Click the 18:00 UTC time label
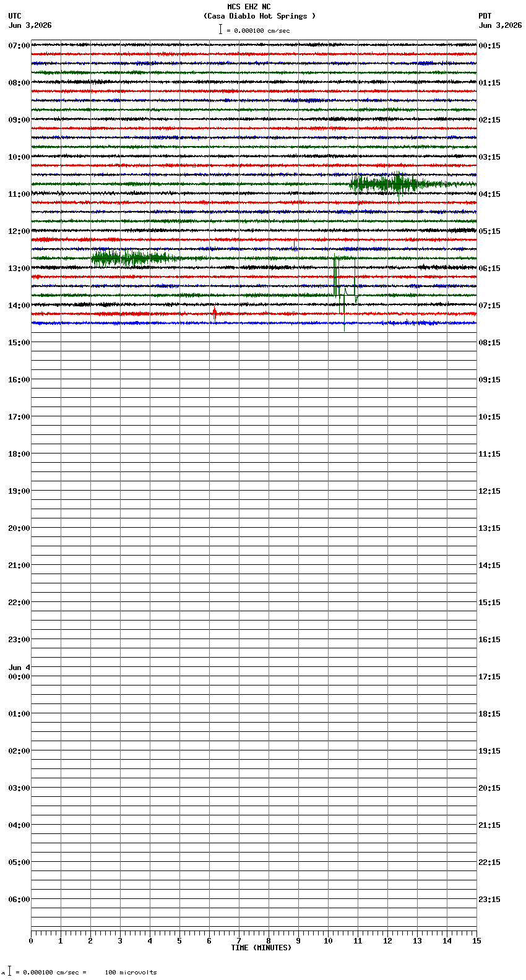 coord(19,454)
